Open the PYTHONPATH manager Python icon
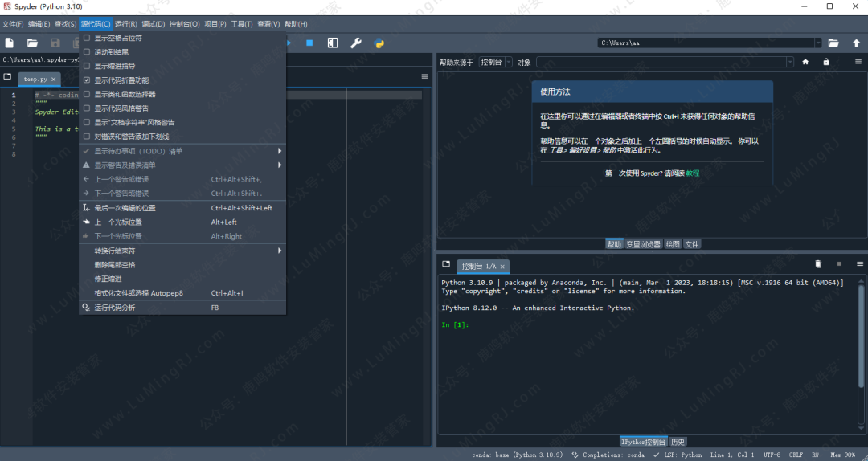The width and height of the screenshot is (868, 461). coord(379,43)
